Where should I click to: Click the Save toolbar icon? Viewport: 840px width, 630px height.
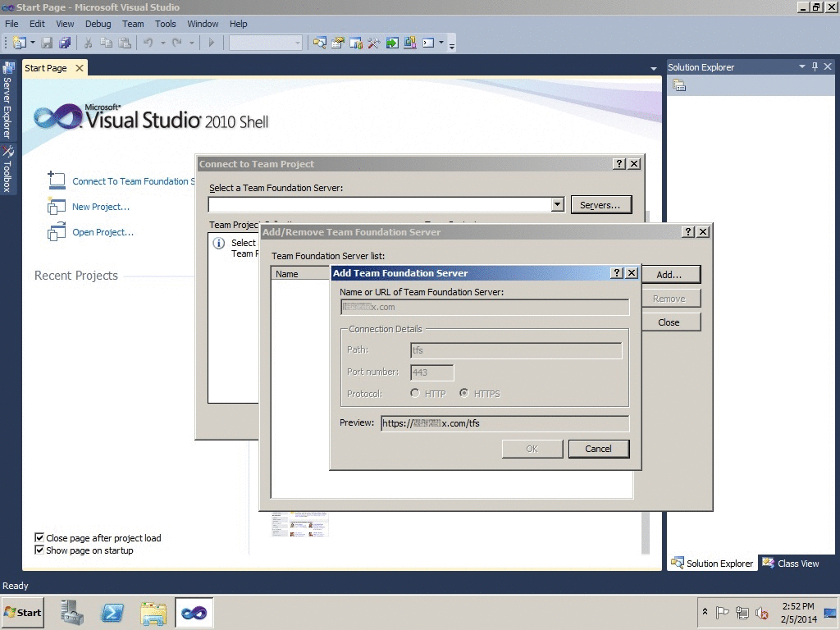47,43
